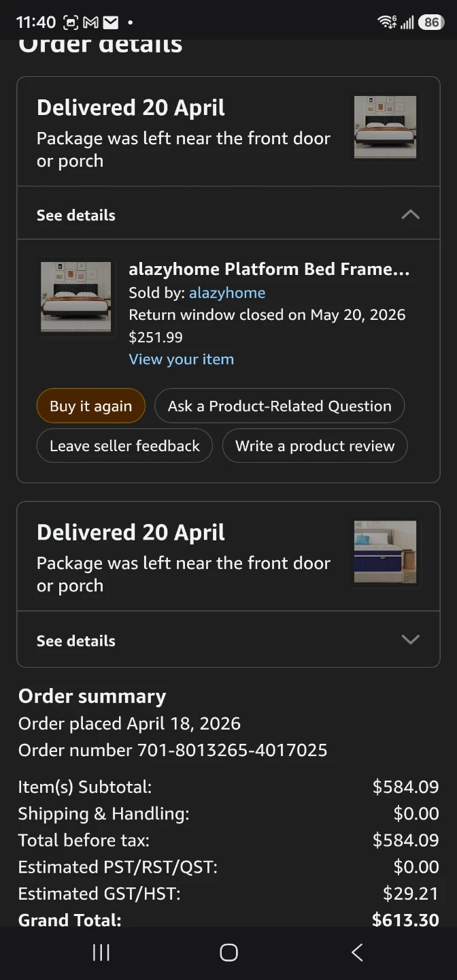The height and width of the screenshot is (980, 457).
Task: Open the alazyhome seller link
Action: coord(227,293)
